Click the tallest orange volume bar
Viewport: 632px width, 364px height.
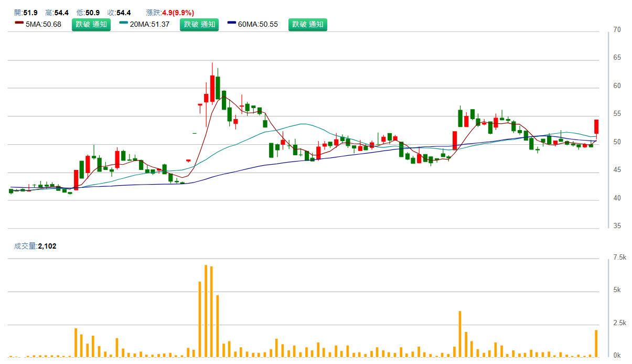206,311
